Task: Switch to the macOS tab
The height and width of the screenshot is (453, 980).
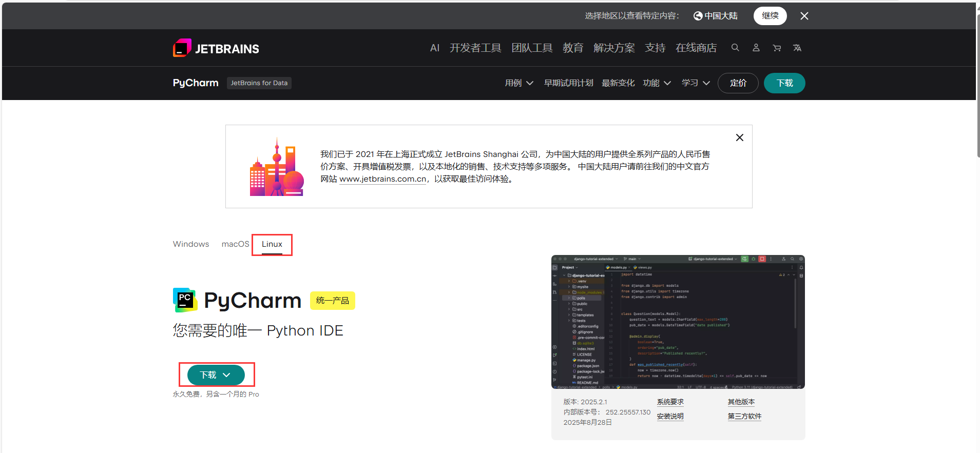Action: 235,244
